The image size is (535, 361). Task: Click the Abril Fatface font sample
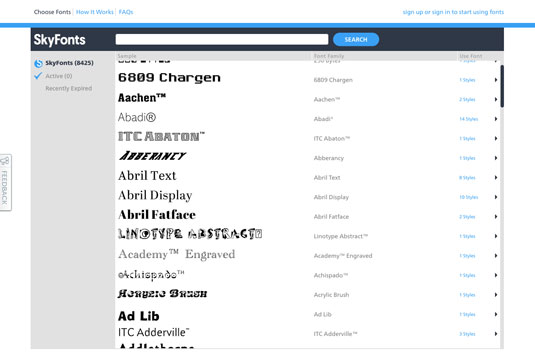(157, 215)
